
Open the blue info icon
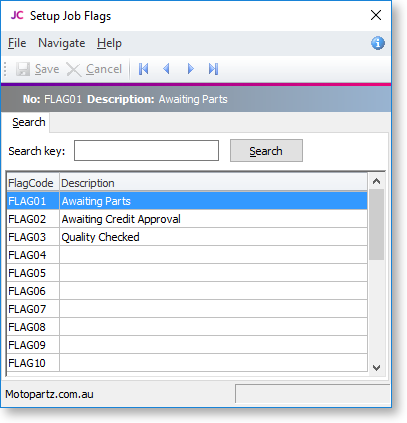[378, 43]
